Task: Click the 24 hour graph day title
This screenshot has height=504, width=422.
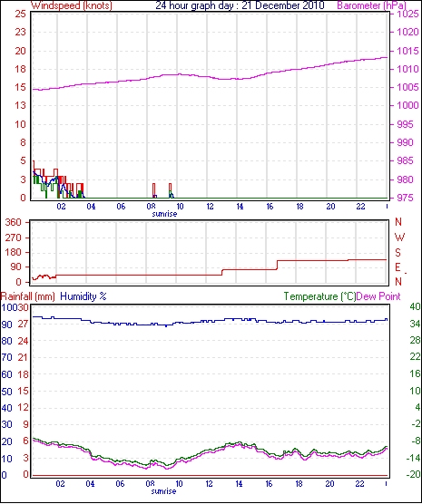Action: point(240,5)
